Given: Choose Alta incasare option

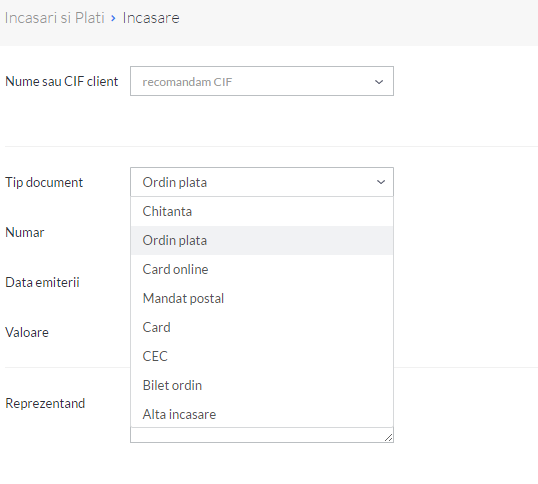Looking at the screenshot, I should click(x=261, y=414).
